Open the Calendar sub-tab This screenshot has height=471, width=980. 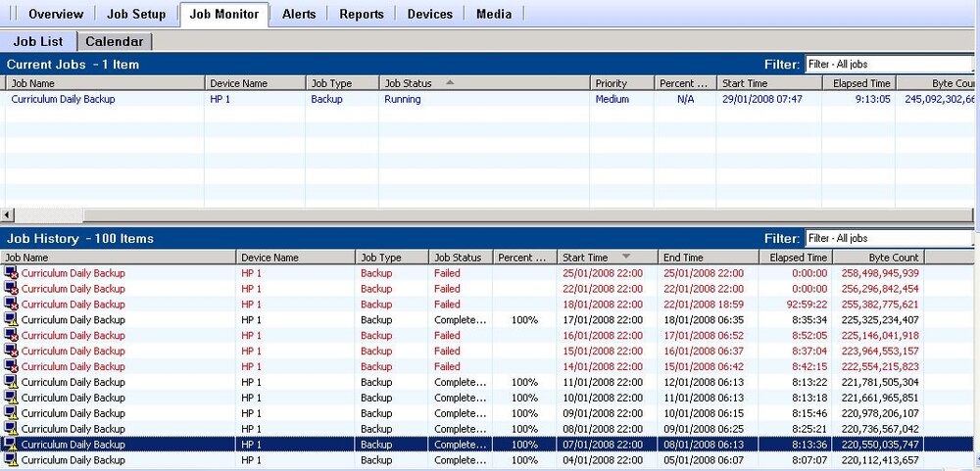[115, 42]
